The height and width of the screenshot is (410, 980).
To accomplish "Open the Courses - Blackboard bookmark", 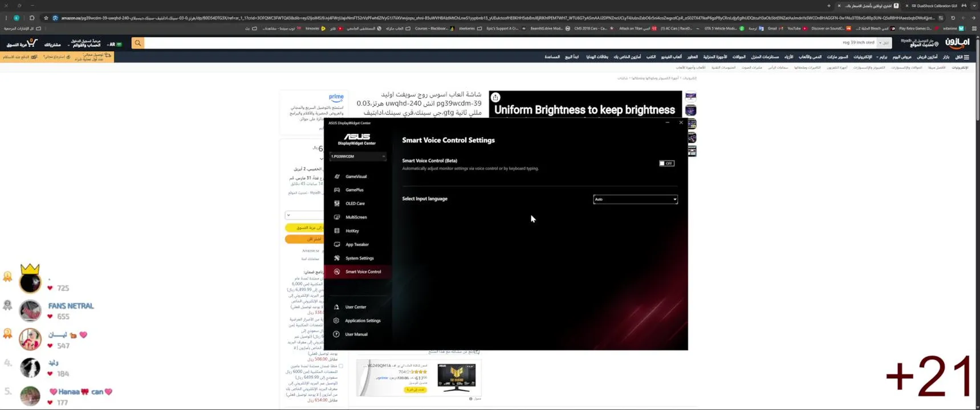I will [x=434, y=28].
